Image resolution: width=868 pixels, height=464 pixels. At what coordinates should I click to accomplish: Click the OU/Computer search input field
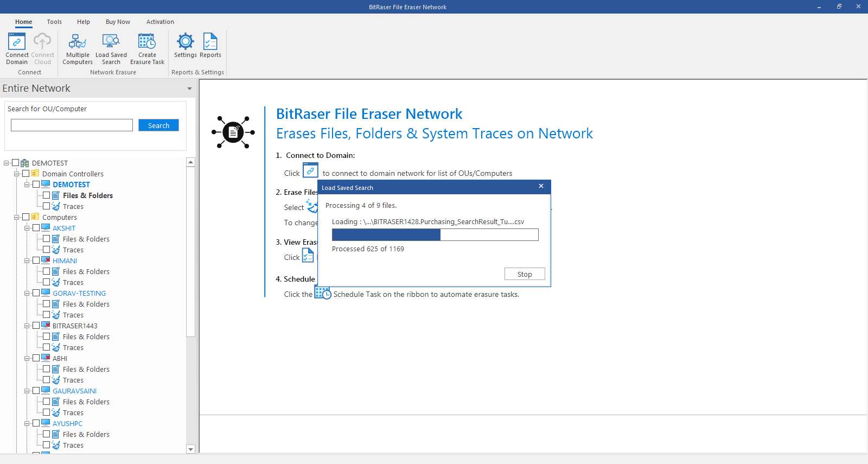click(x=72, y=125)
